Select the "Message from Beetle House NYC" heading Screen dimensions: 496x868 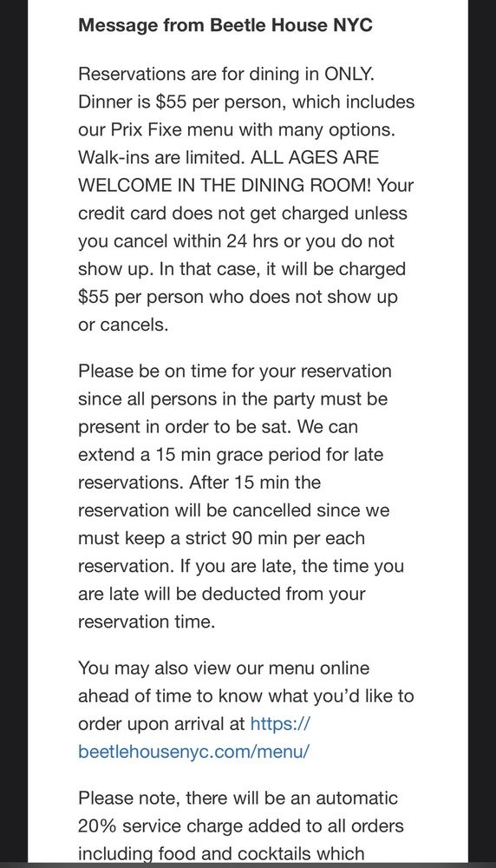coord(225,25)
